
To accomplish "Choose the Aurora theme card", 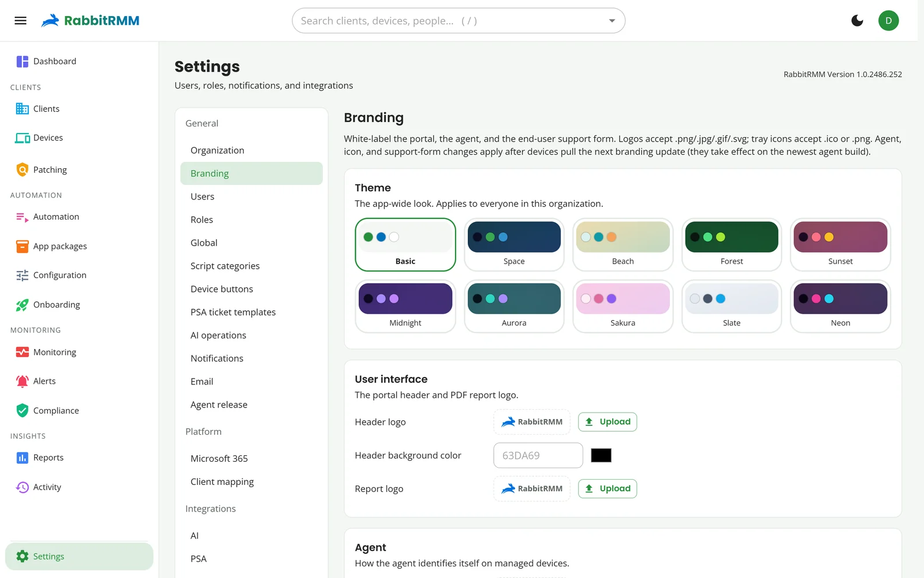I will point(514,306).
